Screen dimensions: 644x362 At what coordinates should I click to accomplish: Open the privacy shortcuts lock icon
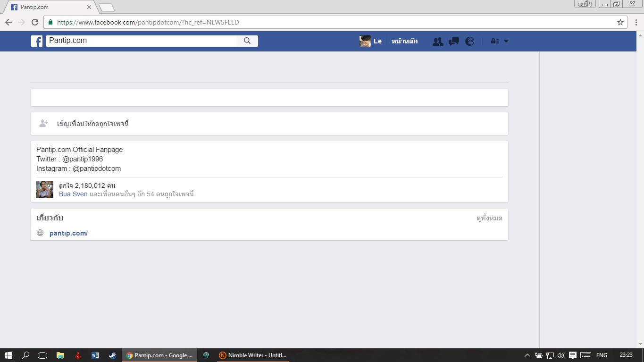pos(495,42)
